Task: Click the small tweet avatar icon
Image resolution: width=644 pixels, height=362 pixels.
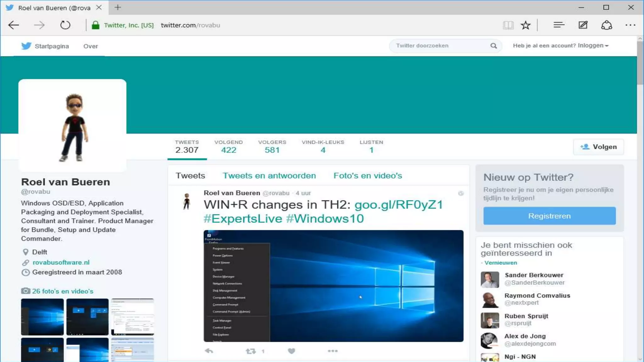Action: (186, 201)
